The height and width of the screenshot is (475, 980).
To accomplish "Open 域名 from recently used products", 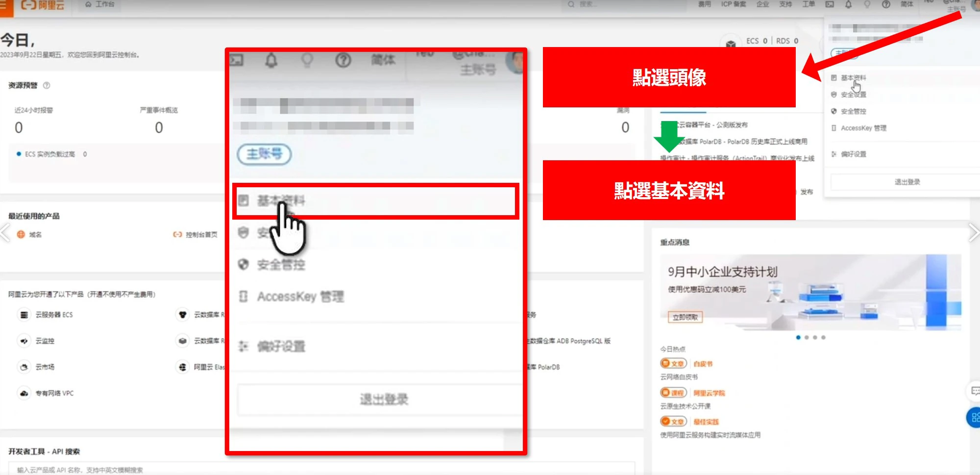I will click(35, 234).
